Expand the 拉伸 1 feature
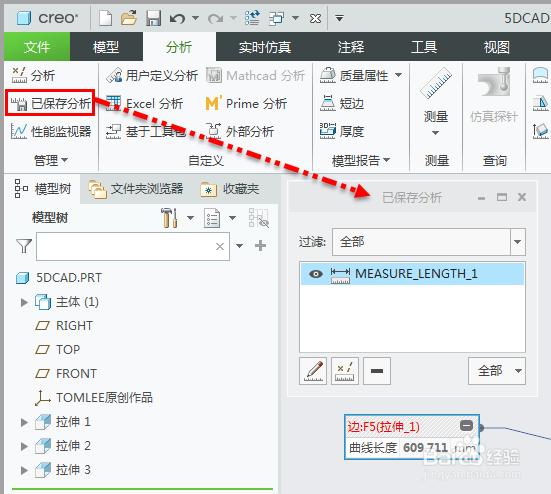This screenshot has height=494, width=551. (24, 422)
